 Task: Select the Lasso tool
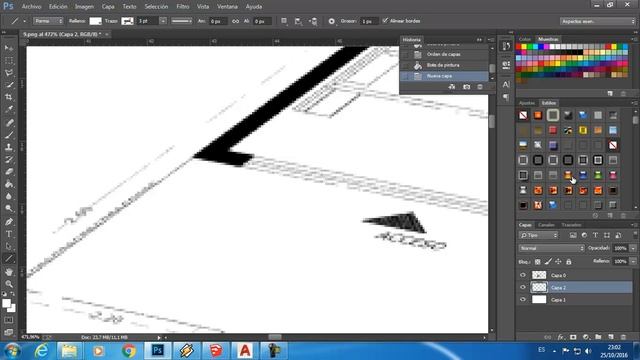(x=9, y=73)
